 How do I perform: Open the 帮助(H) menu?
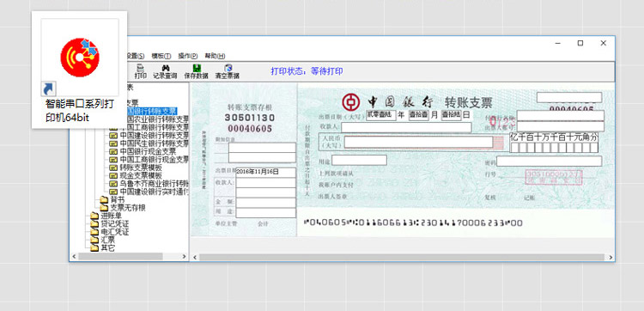pyautogui.click(x=215, y=56)
